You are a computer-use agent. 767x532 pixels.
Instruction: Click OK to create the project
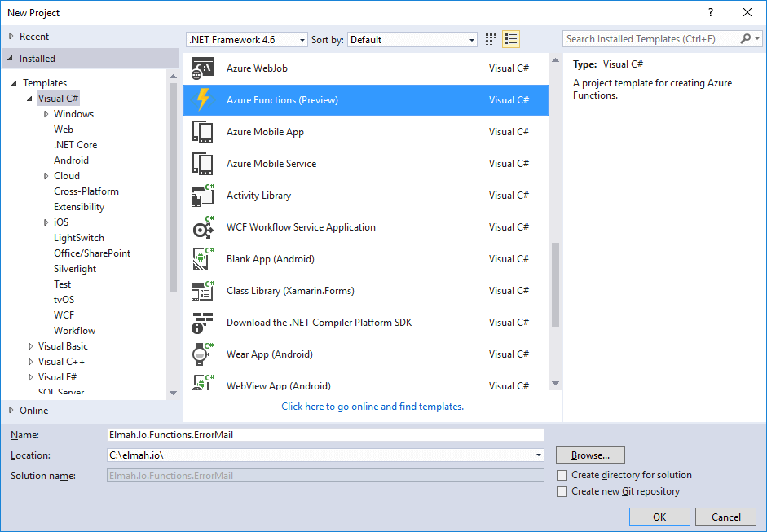click(659, 517)
